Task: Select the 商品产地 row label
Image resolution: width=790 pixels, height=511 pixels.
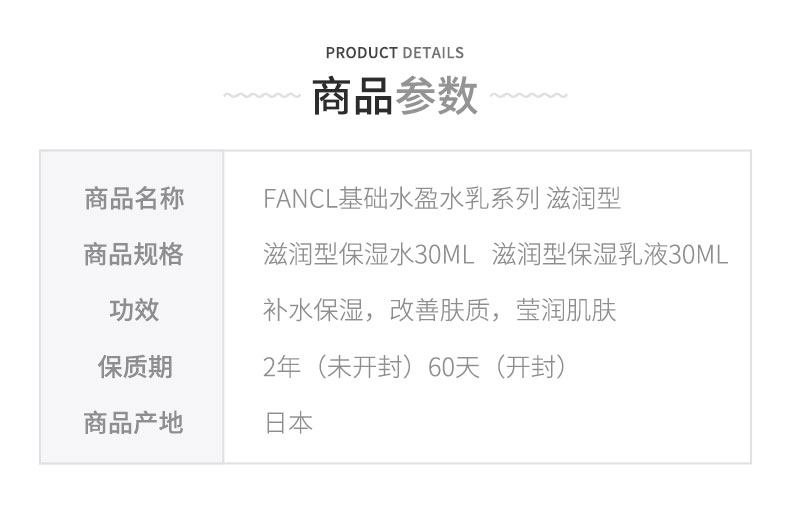Action: 133,422
